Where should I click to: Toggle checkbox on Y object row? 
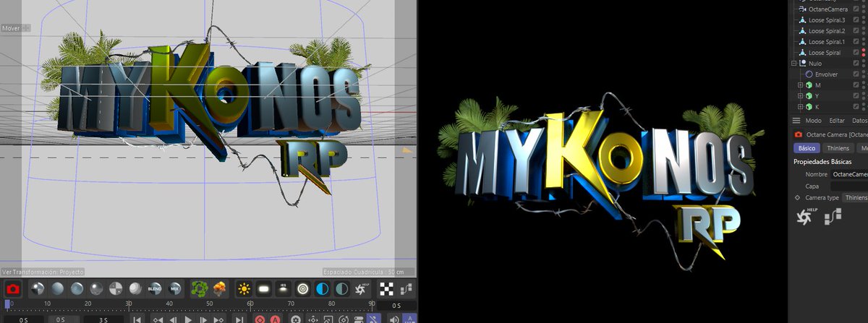(856, 96)
